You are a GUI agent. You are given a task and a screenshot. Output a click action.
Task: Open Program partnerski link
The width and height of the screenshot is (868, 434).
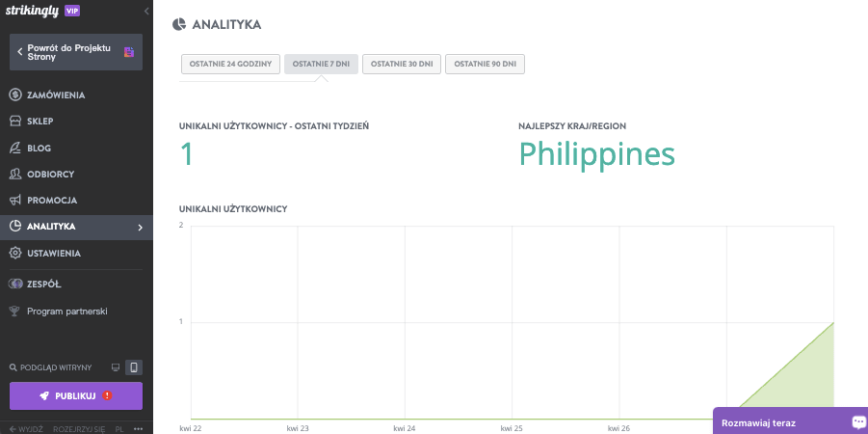[67, 312]
